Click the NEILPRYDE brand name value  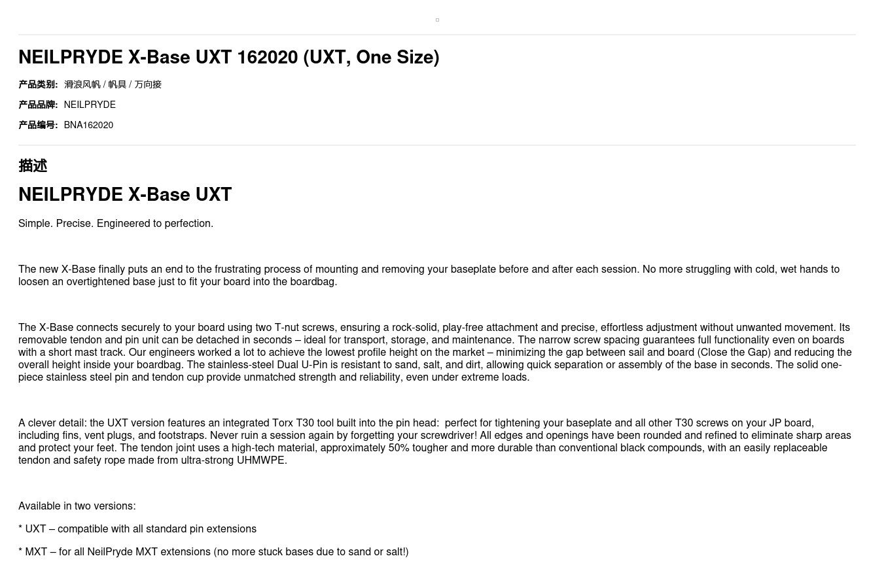point(90,105)
